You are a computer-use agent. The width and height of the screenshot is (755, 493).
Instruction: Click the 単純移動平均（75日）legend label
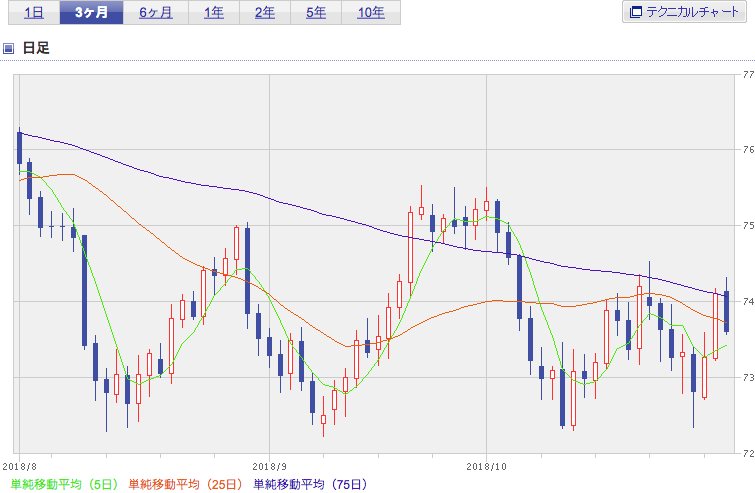(x=311, y=484)
